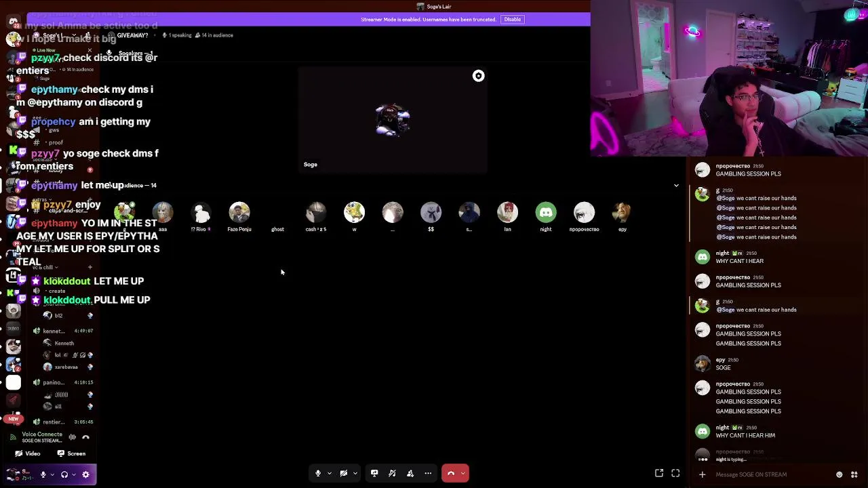Open input device dropdown in the user panel
This screenshot has height=488, width=868.
point(53,474)
